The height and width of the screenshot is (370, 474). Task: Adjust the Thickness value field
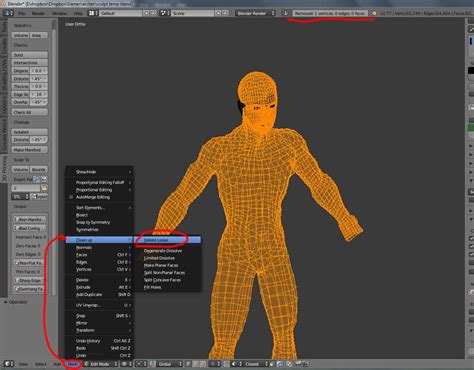(39, 86)
